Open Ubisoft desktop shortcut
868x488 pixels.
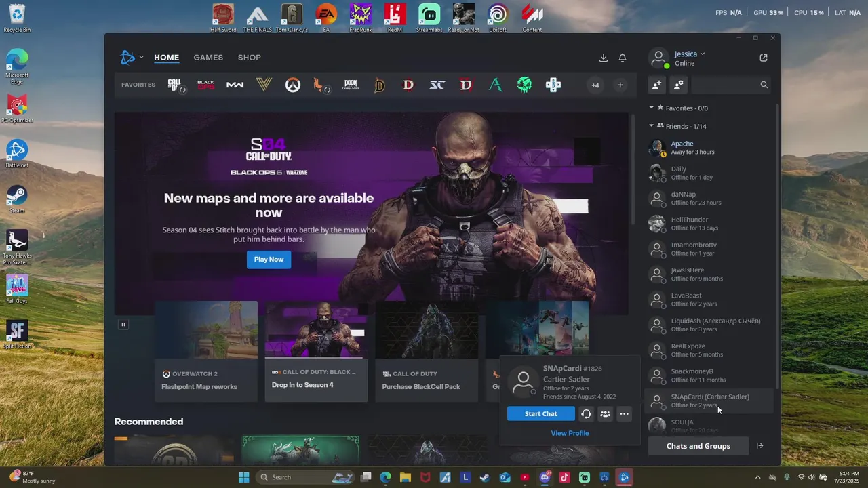tap(498, 18)
